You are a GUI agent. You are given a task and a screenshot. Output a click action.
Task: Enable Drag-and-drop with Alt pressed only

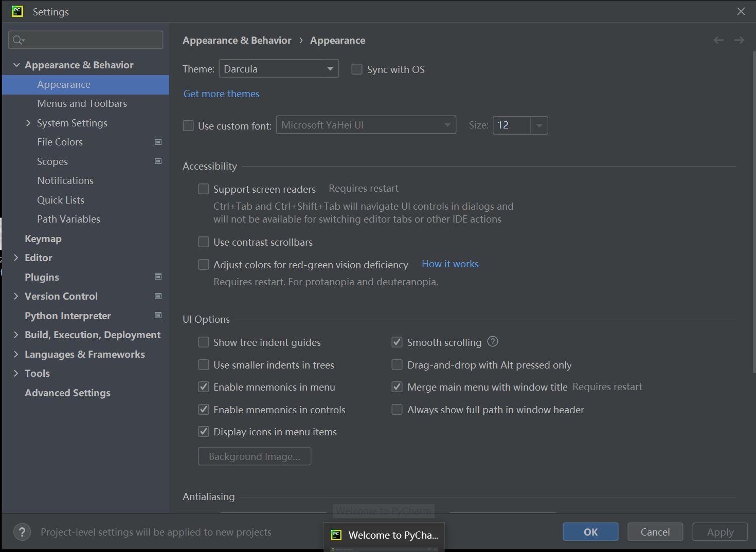(397, 365)
